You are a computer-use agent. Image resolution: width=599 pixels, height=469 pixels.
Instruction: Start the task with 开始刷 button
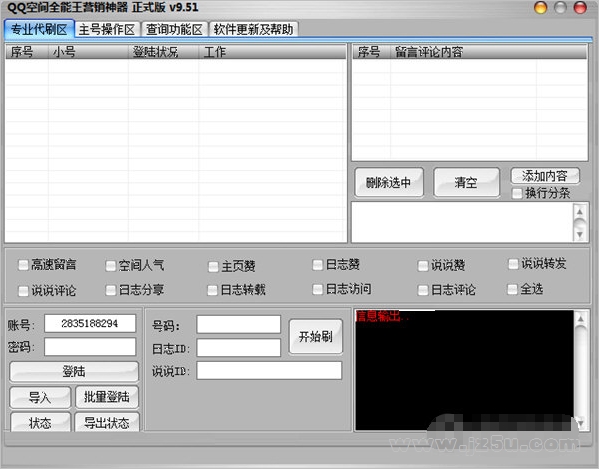point(316,337)
